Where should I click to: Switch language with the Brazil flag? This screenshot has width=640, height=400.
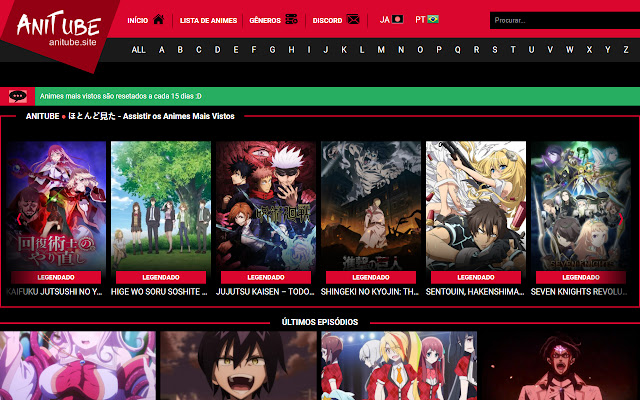click(x=433, y=19)
